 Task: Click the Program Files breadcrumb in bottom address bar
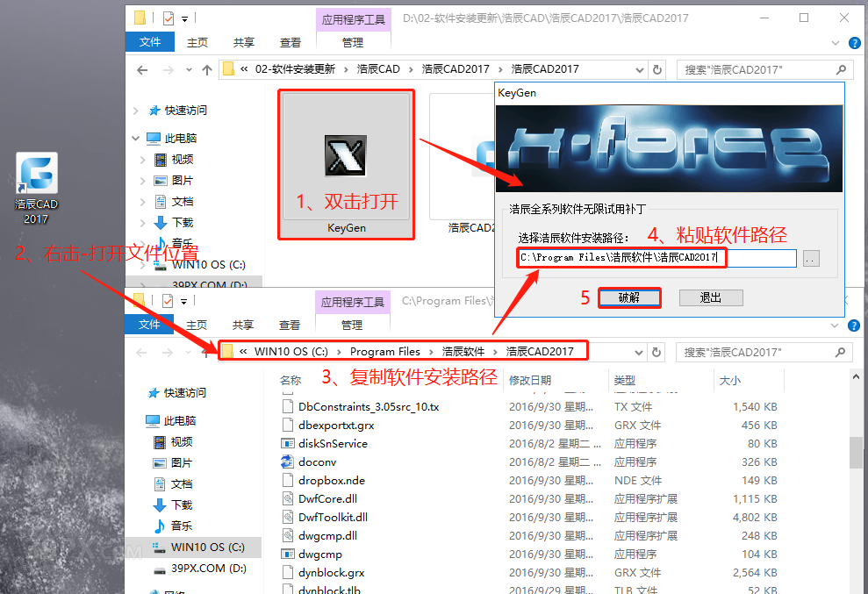[384, 352]
